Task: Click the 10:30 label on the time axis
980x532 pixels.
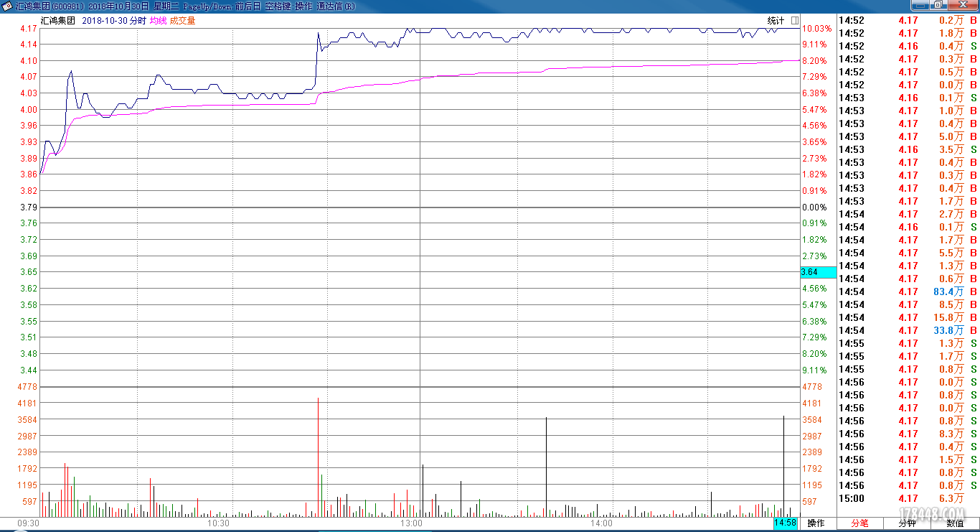Action: click(x=218, y=523)
